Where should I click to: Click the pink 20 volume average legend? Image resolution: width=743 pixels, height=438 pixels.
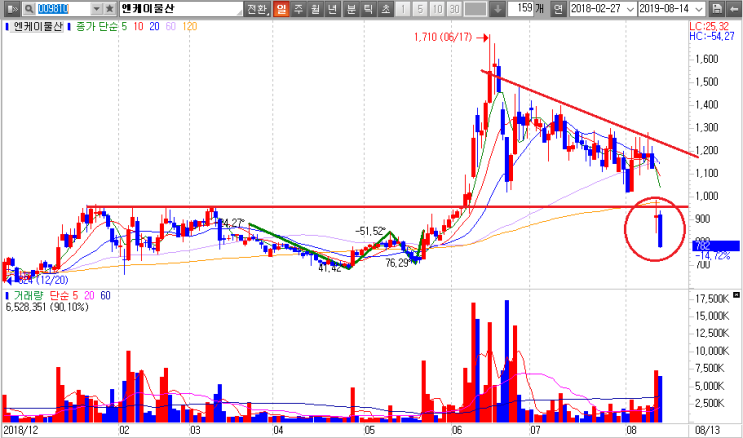(88, 296)
